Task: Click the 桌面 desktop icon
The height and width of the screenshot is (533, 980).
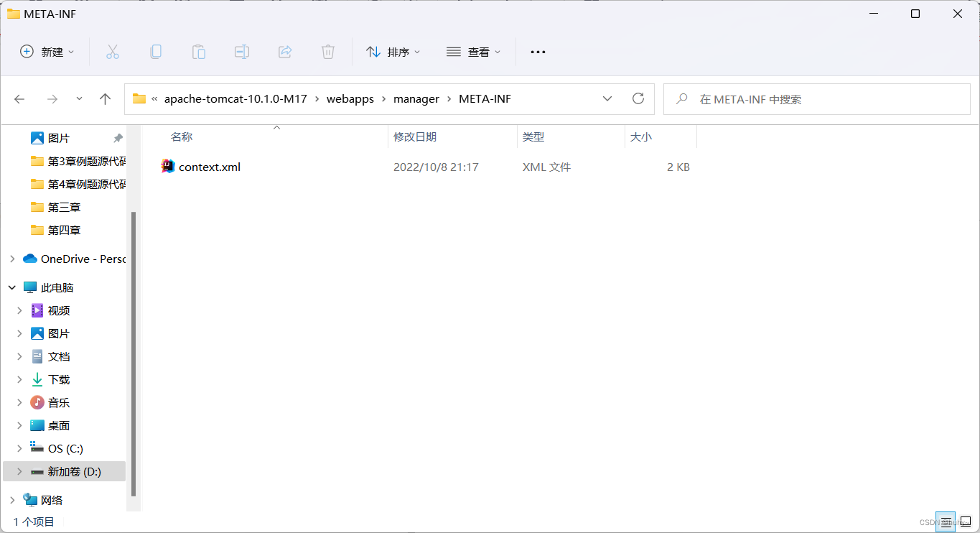Action: tap(37, 425)
